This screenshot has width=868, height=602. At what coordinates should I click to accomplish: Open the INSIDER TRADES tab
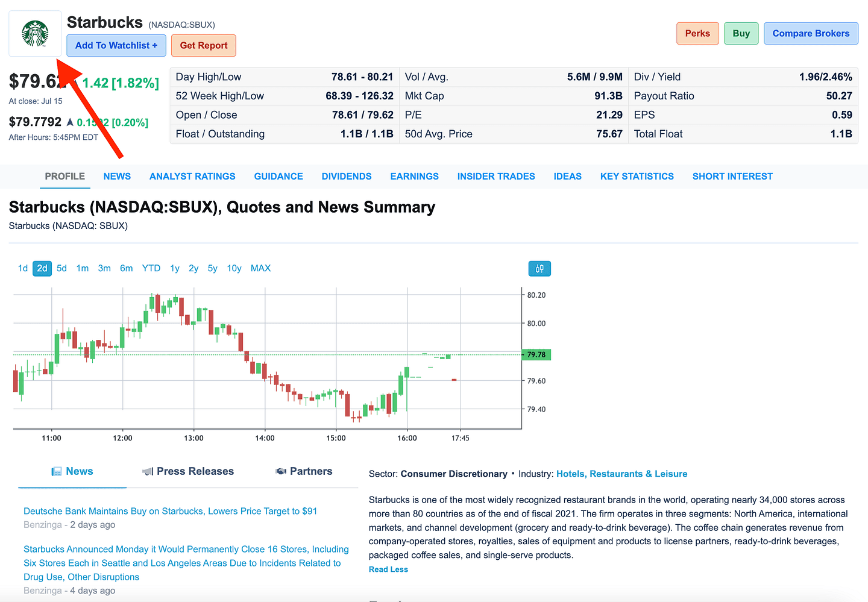point(496,176)
